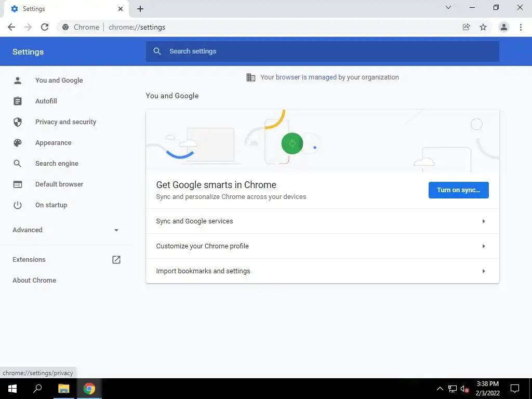Select the Settings browser tab
Screen dimensions: 532x399
click(66, 9)
